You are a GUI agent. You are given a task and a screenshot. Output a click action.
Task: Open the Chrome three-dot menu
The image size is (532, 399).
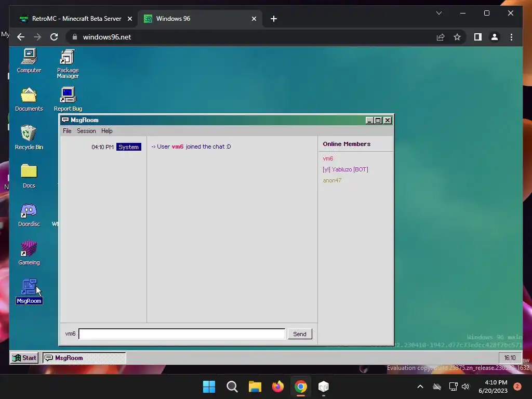pyautogui.click(x=511, y=37)
